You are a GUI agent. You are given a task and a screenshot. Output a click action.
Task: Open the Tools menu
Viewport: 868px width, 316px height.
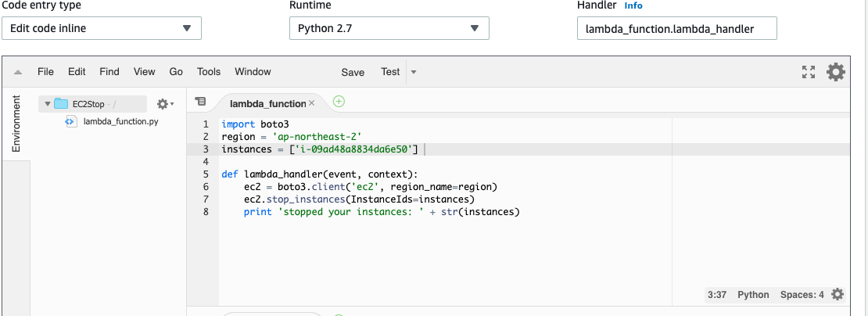click(x=209, y=72)
